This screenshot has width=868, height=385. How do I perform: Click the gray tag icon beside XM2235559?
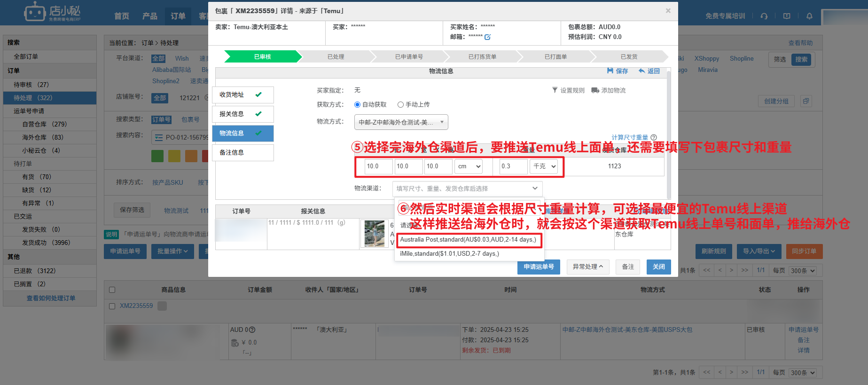162,306
